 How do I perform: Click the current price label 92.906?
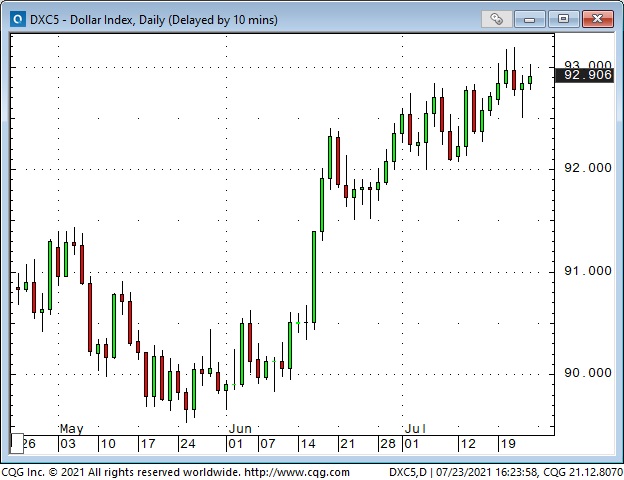coord(585,75)
